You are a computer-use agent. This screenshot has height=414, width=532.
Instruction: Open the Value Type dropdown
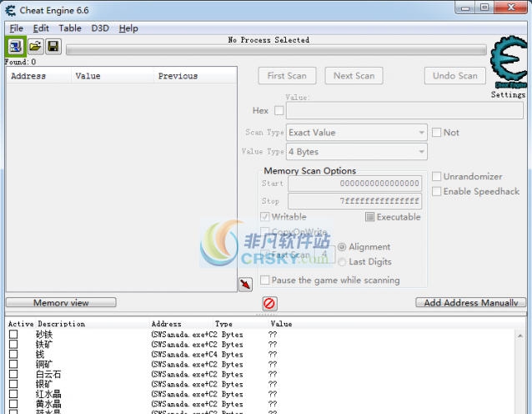pos(357,151)
